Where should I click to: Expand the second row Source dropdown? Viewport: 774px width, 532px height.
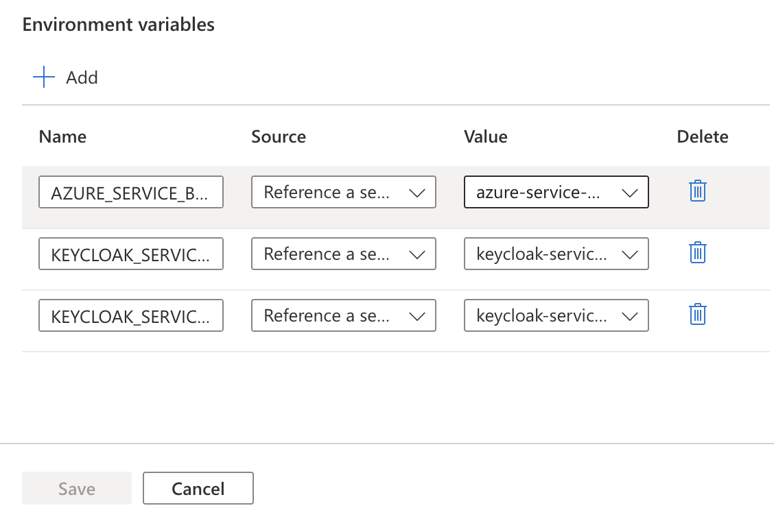pos(344,254)
